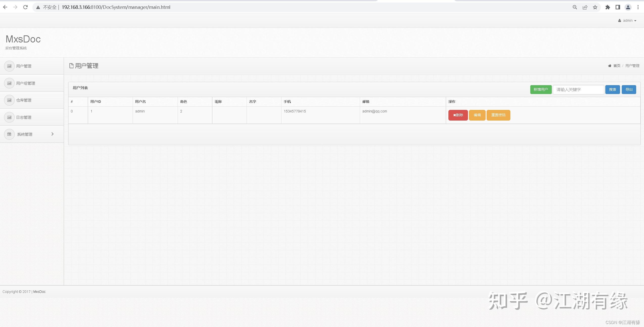Bookmark page with the star icon
Image resolution: width=644 pixels, height=327 pixels.
point(595,7)
